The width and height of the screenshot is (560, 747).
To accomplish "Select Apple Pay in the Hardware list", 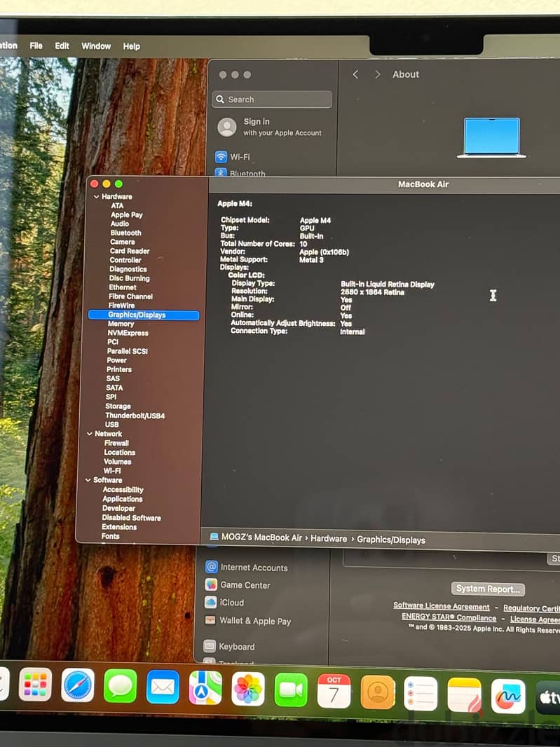I will (x=127, y=214).
